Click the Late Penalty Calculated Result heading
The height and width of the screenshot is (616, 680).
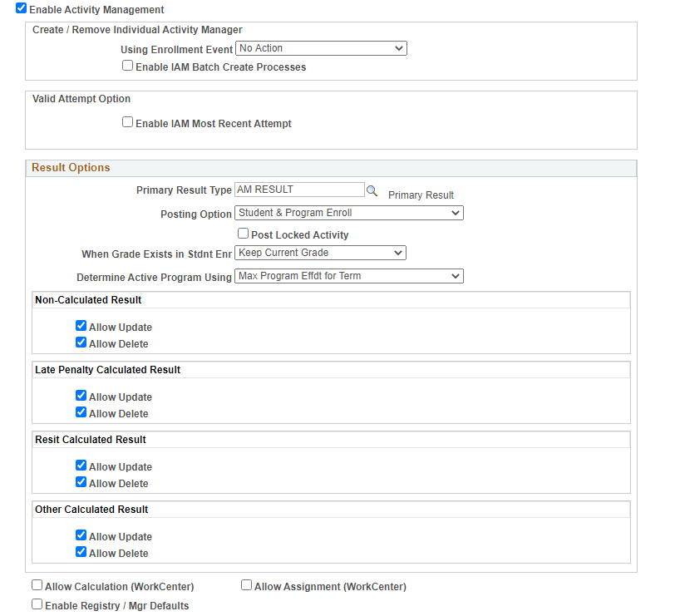click(x=107, y=370)
